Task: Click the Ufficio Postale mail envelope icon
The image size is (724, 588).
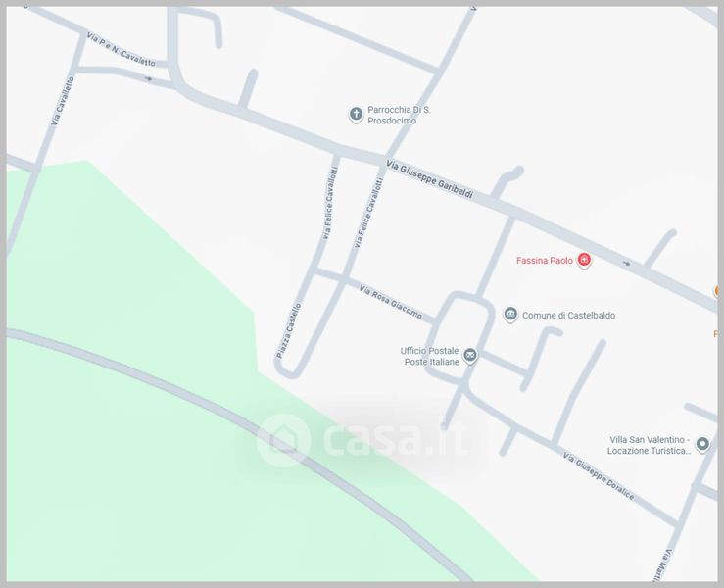Action: coord(470,355)
